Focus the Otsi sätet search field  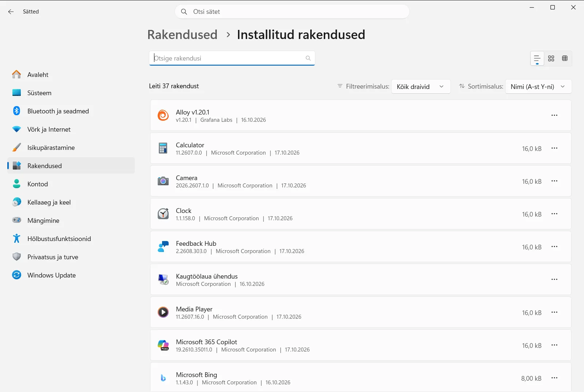[292, 12]
